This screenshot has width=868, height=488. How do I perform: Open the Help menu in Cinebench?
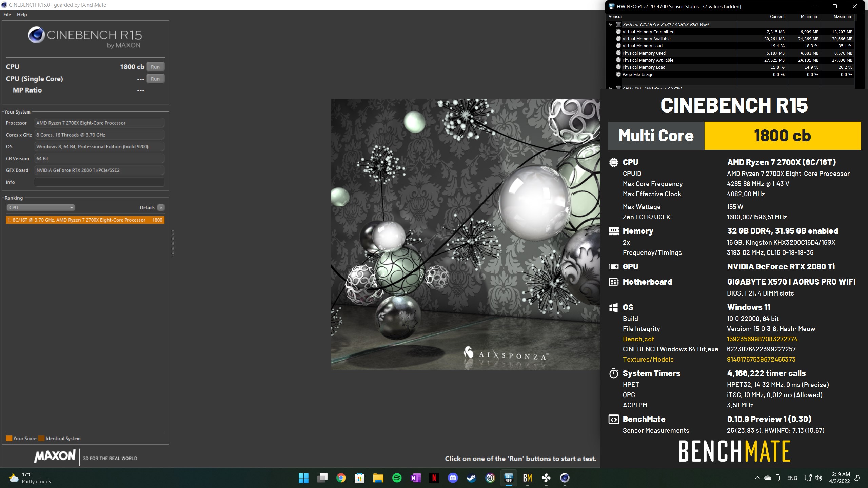pyautogui.click(x=22, y=15)
